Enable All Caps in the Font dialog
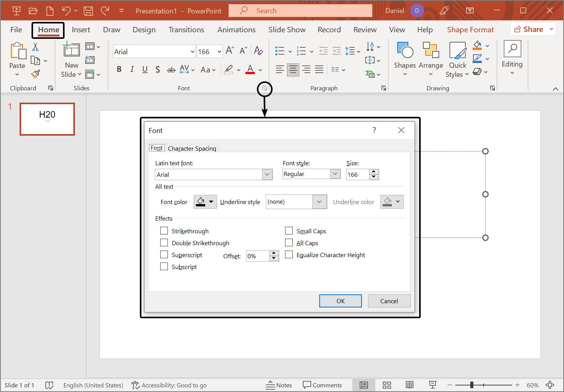Screen dimensions: 564x392 [289, 243]
